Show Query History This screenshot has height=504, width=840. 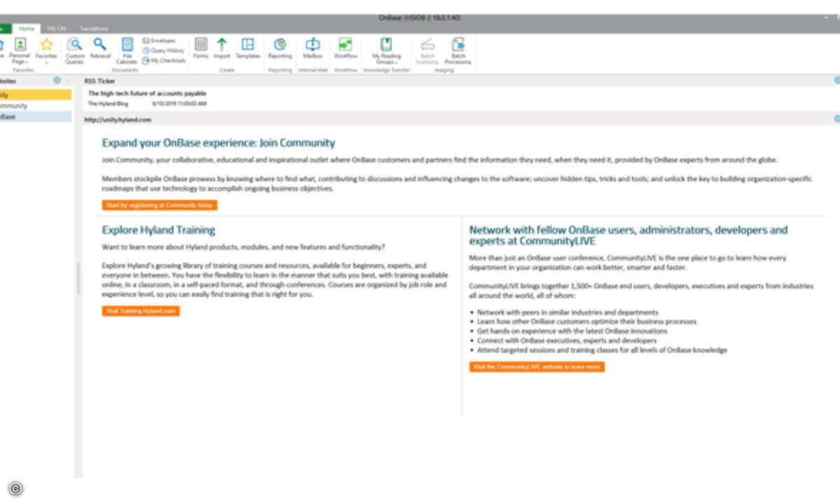pos(163,50)
